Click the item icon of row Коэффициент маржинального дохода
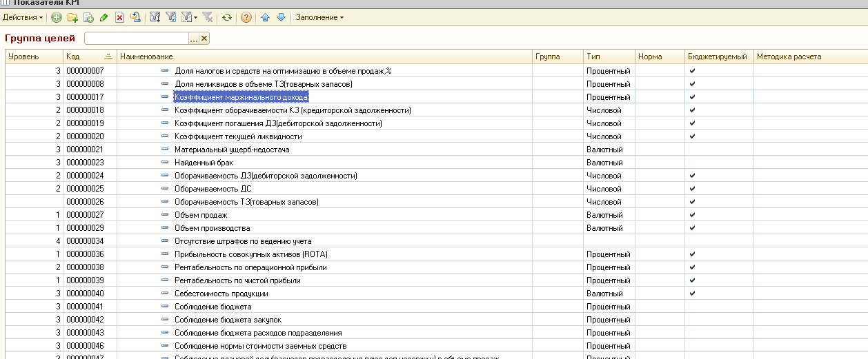 coord(165,97)
